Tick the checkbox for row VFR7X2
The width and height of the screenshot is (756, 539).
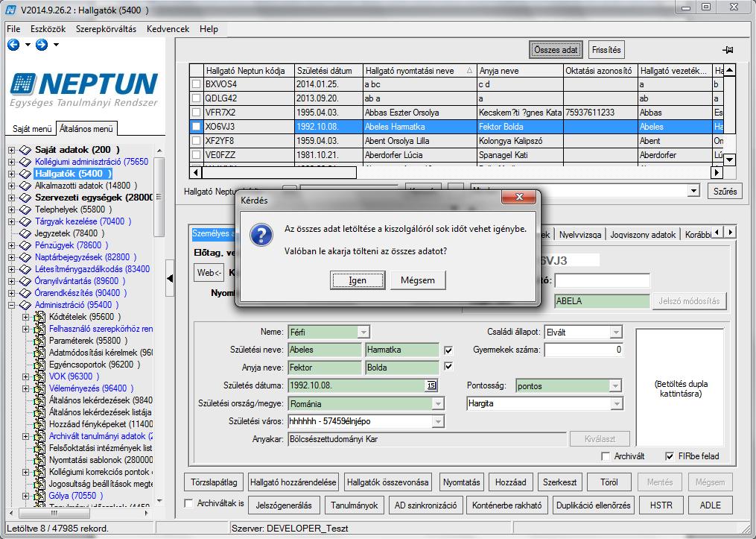(x=196, y=113)
